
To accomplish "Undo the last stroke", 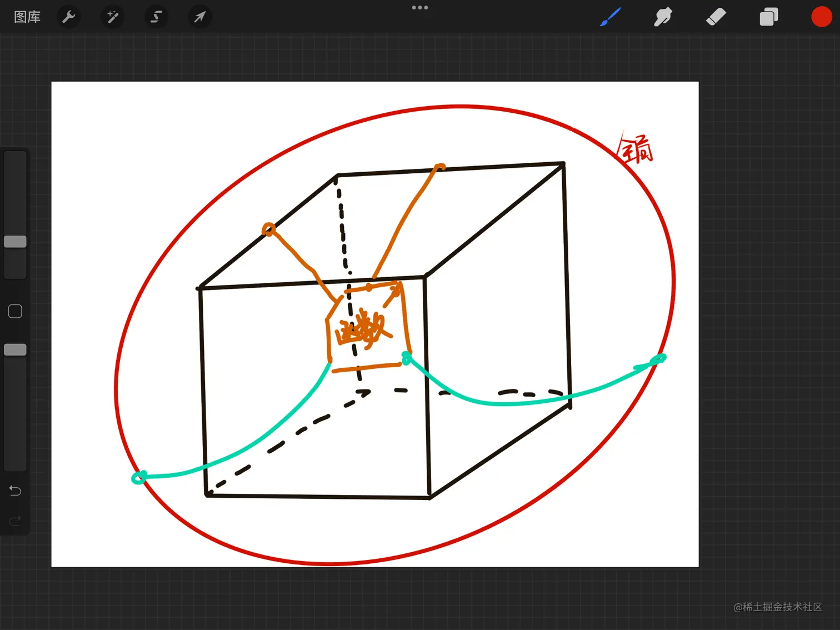I will (15, 491).
